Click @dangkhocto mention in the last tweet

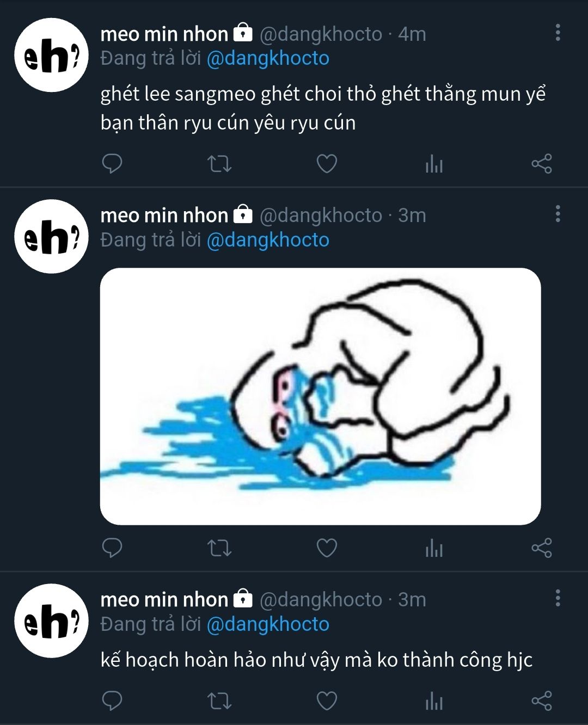coord(268,624)
